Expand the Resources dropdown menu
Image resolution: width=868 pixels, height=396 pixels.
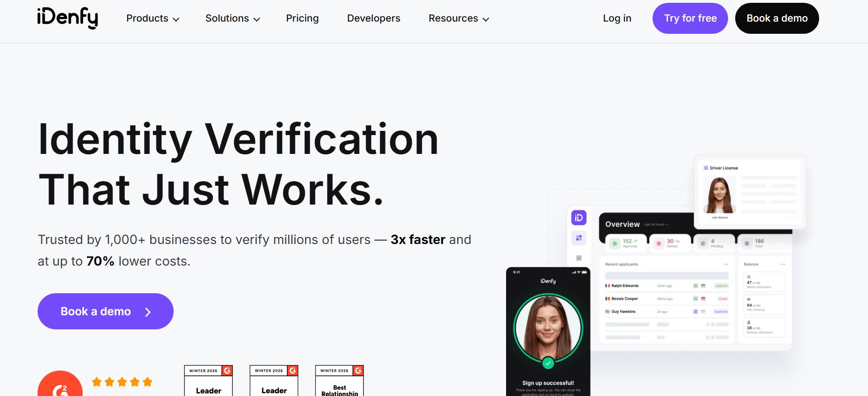459,18
